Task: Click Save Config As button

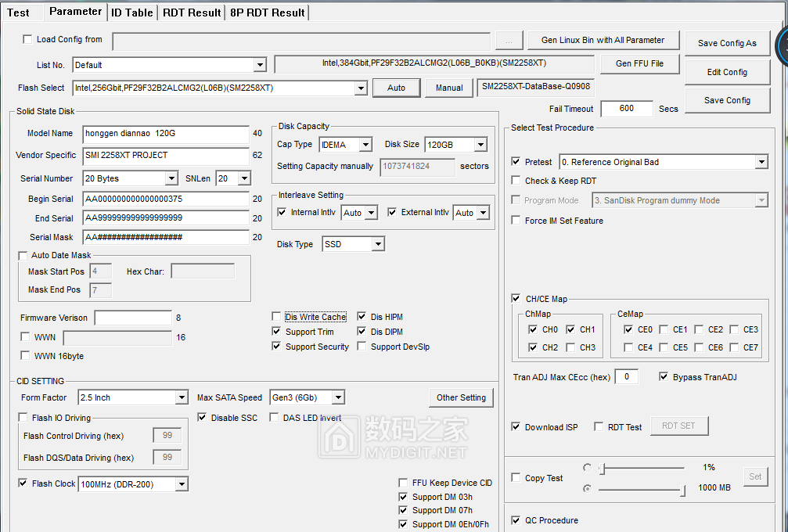Action: point(727,43)
